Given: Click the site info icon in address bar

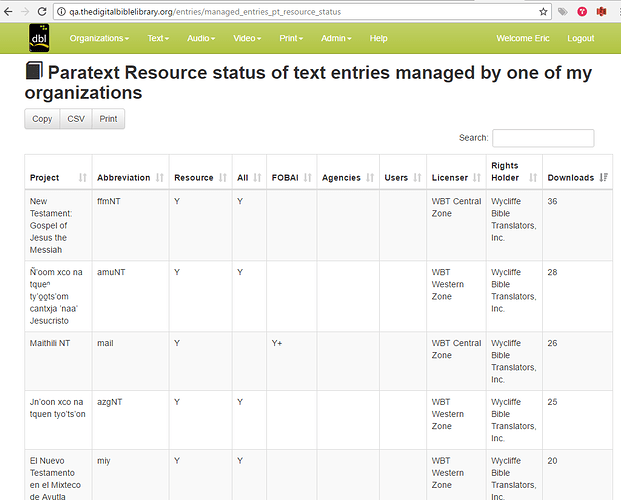Looking at the screenshot, I should (x=61, y=12).
